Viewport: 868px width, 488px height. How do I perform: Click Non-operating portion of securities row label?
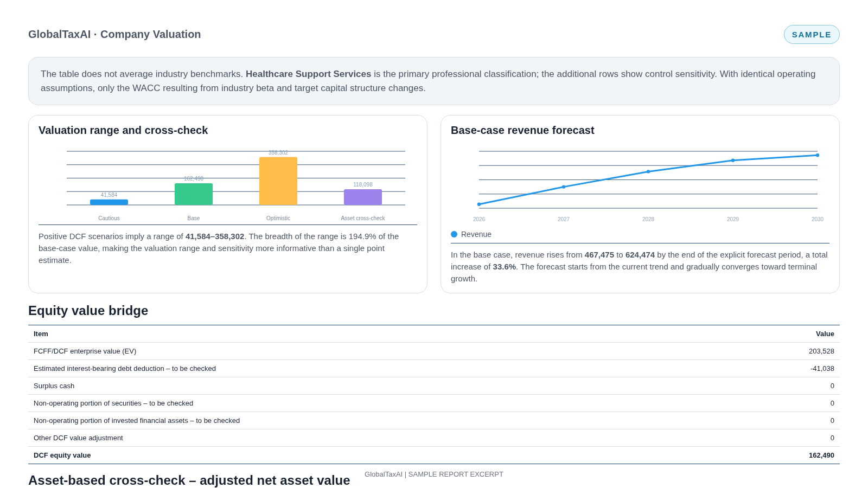pyautogui.click(x=113, y=403)
